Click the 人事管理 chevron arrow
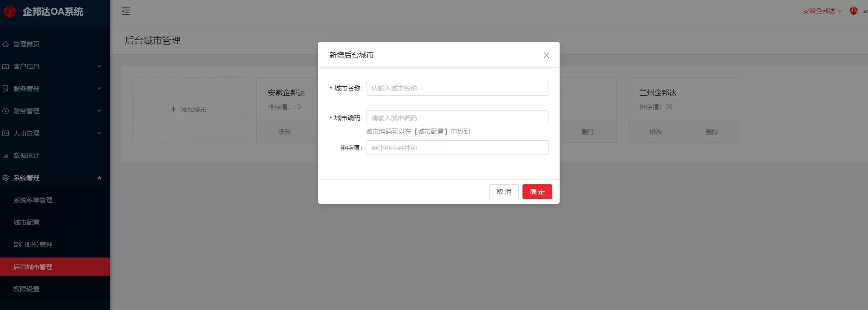868x310 pixels. click(99, 133)
